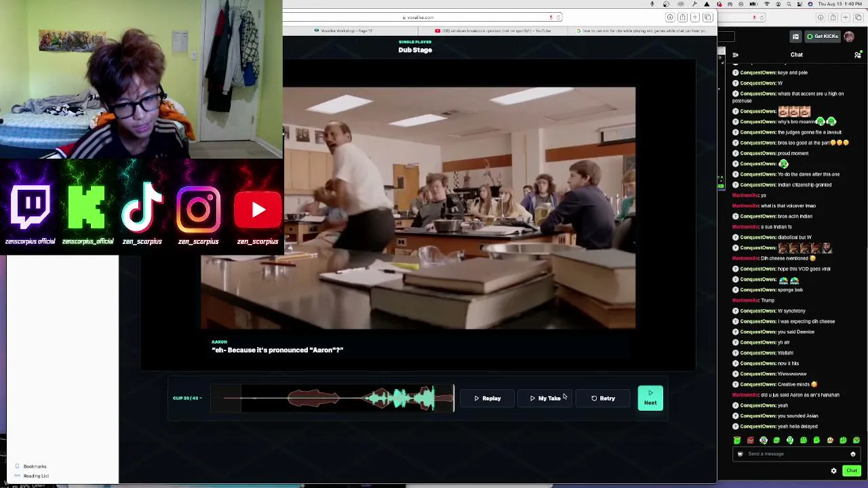This screenshot has width=868, height=488.
Task: Seek within the dub waveform
Action: [x=332, y=399]
